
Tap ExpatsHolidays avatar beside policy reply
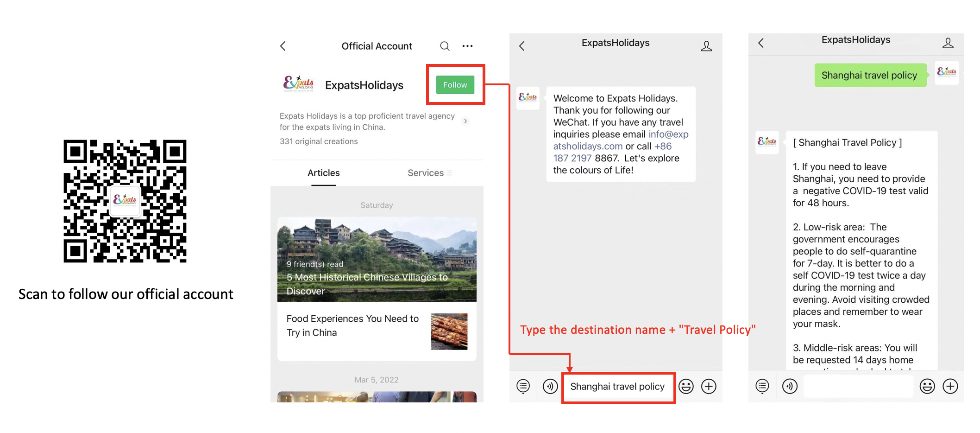[767, 142]
